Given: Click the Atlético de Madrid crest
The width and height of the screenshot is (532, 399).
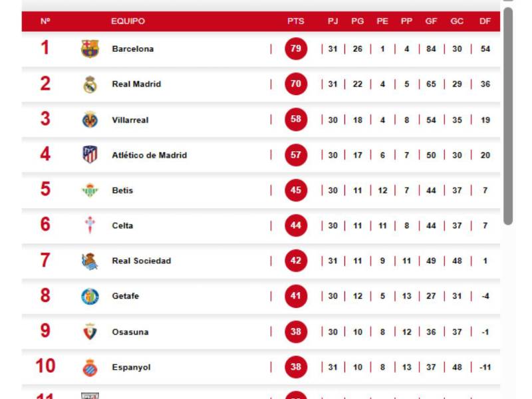Looking at the screenshot, I should point(91,154).
